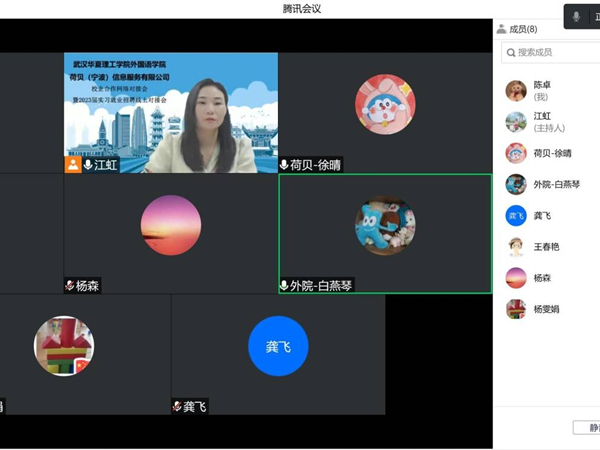Click the (主持人) host tag under 江虹

click(549, 128)
